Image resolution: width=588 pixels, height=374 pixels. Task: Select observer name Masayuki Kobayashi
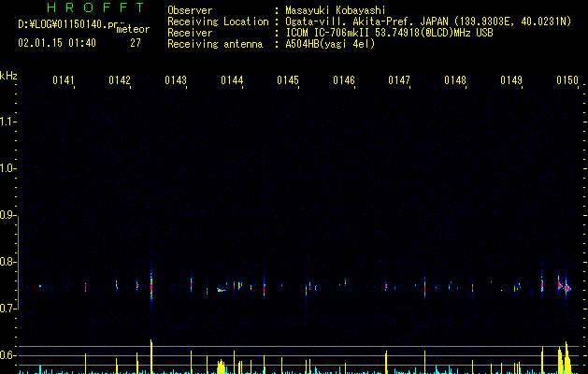point(336,10)
